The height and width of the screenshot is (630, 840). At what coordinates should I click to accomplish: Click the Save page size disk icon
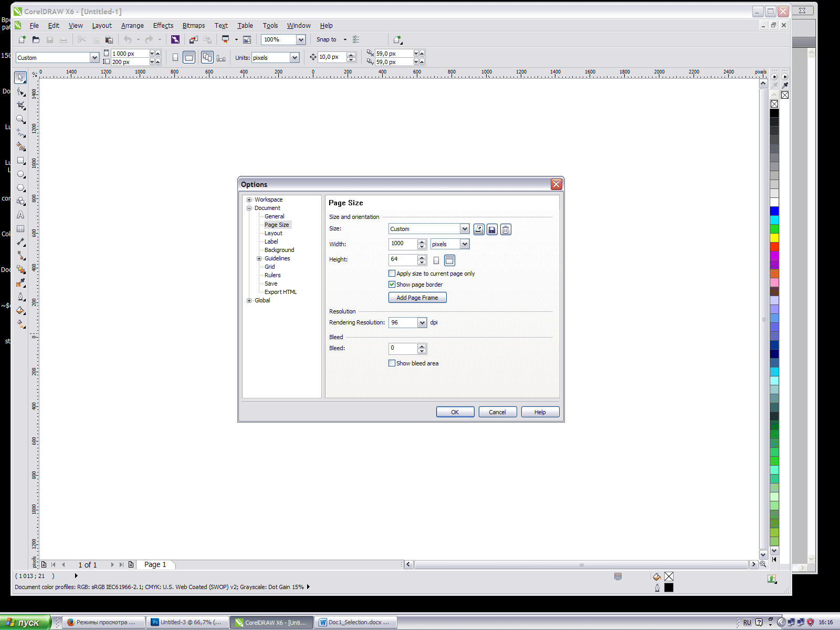[x=492, y=229]
